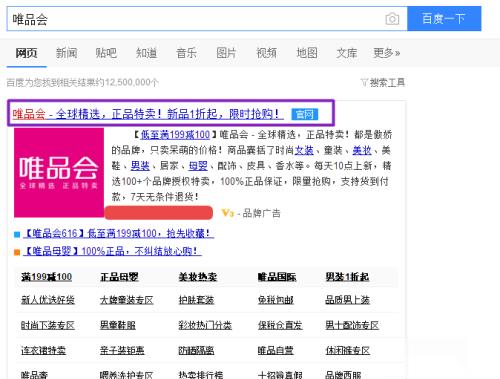
Task: Click the 免税包邮 link
Action: pyautogui.click(x=276, y=300)
